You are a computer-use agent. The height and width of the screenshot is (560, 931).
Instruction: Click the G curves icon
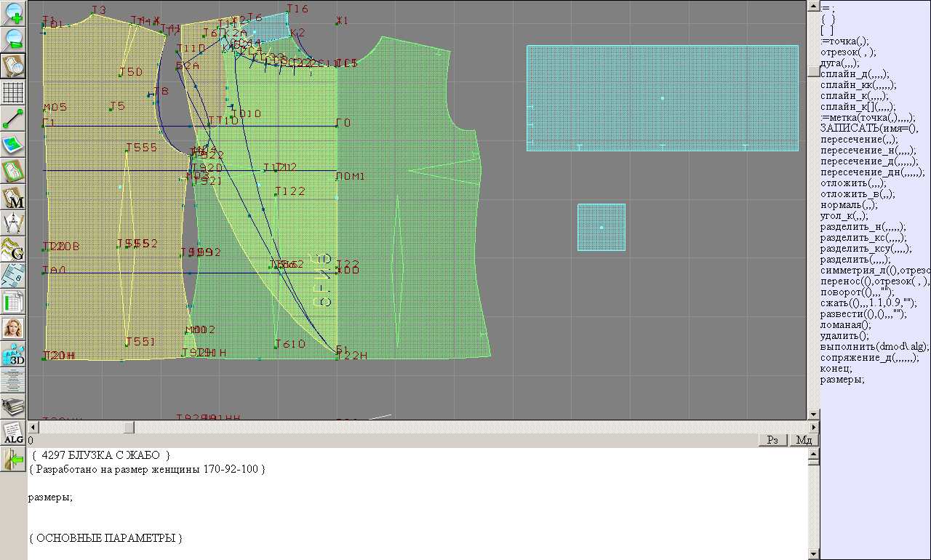tap(14, 249)
